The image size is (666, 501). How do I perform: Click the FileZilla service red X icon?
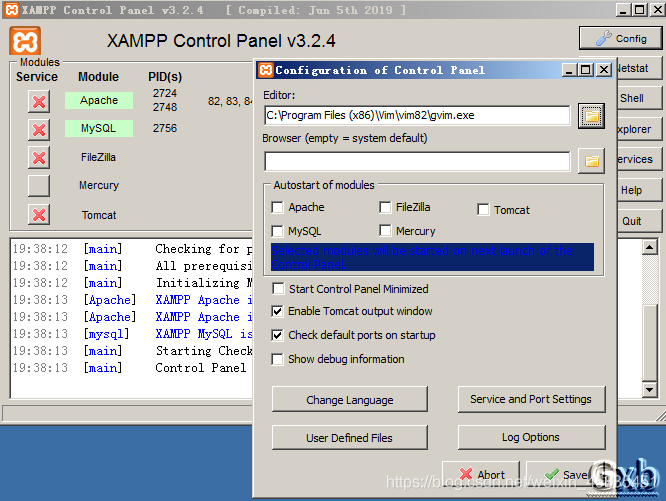(x=39, y=158)
